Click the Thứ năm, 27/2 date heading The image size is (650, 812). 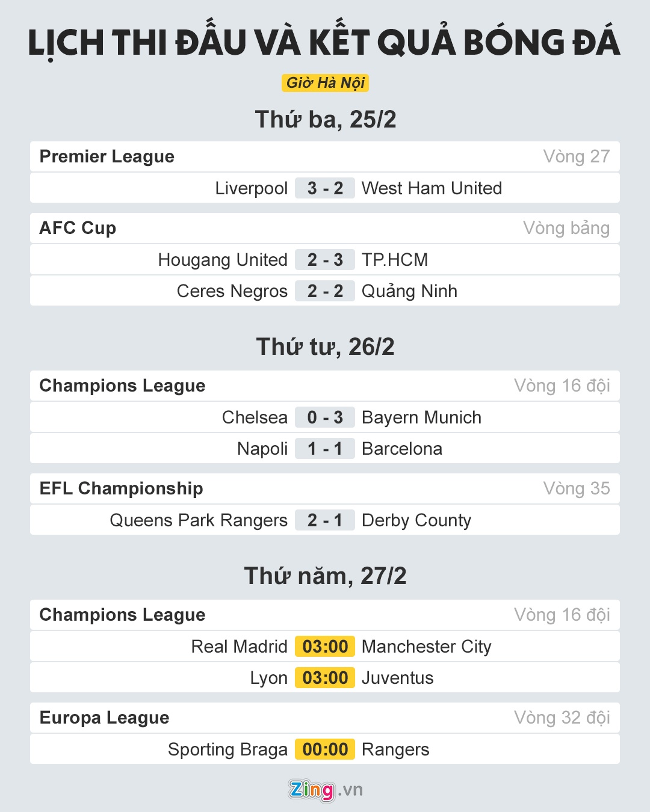click(x=325, y=576)
